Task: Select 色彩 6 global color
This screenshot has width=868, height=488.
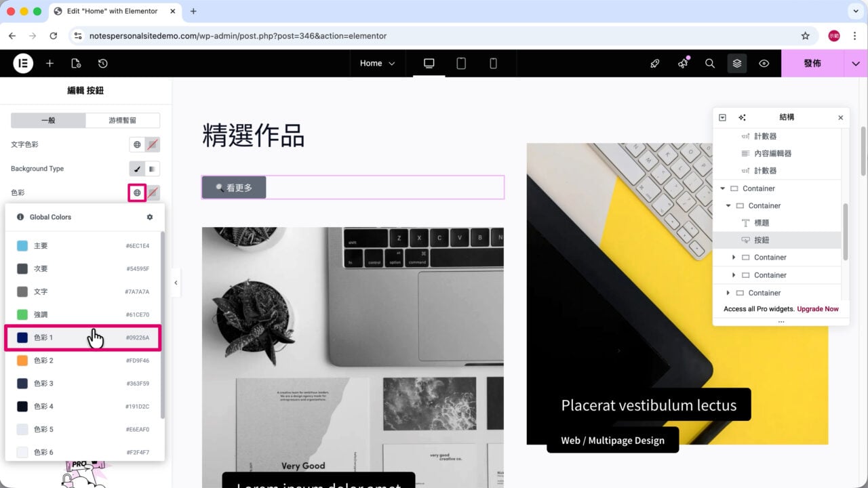Action: (83, 452)
